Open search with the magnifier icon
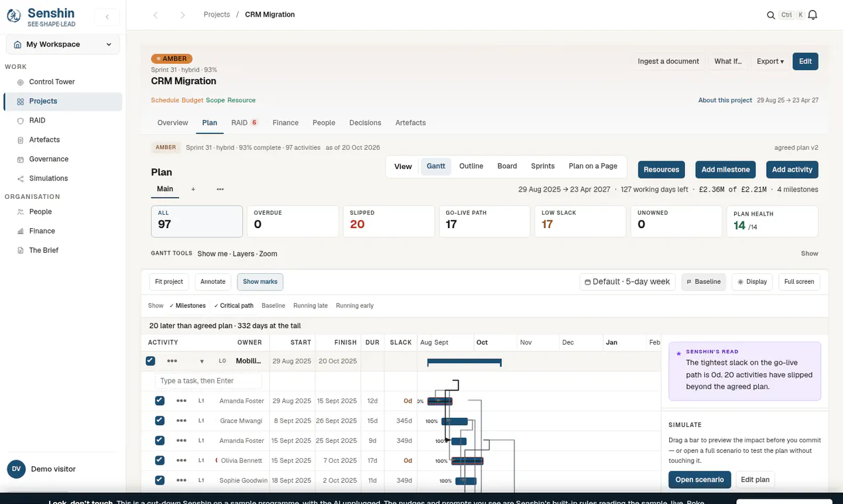The height and width of the screenshot is (504, 843). pyautogui.click(x=771, y=15)
